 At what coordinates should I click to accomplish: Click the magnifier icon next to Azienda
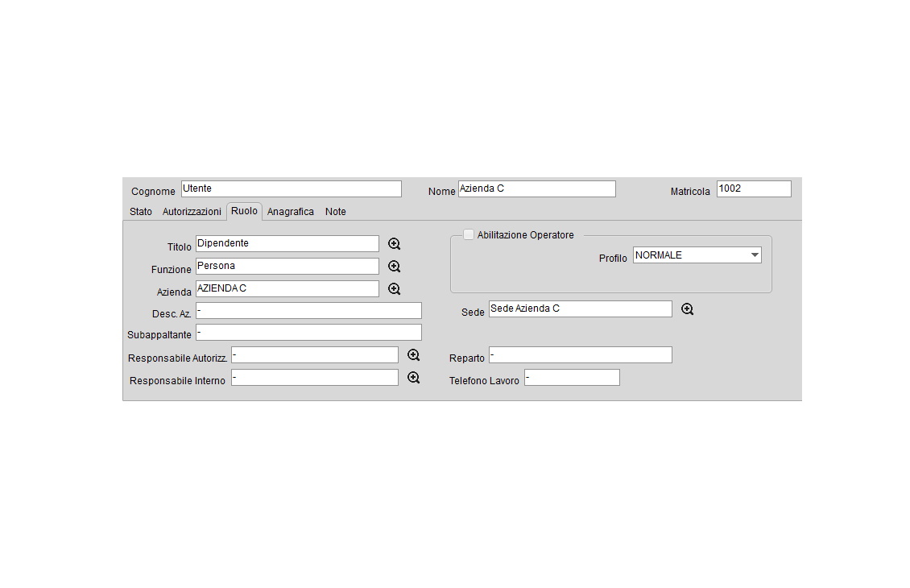point(394,289)
